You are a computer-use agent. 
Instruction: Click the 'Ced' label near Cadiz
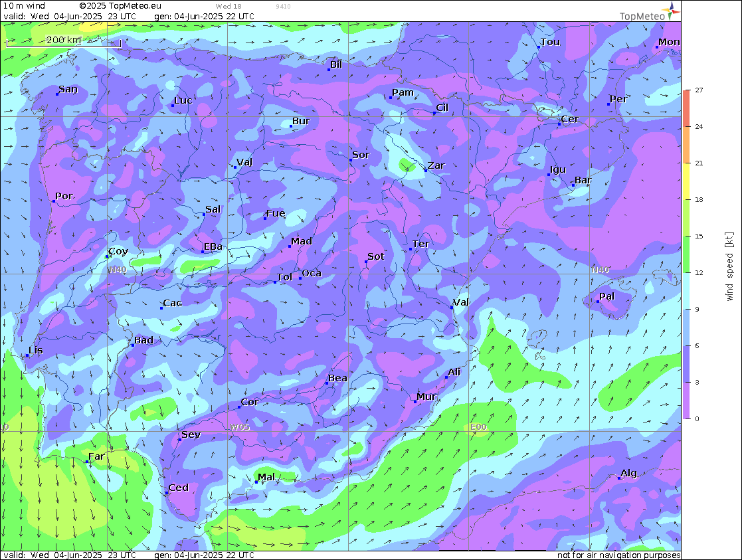179,488
